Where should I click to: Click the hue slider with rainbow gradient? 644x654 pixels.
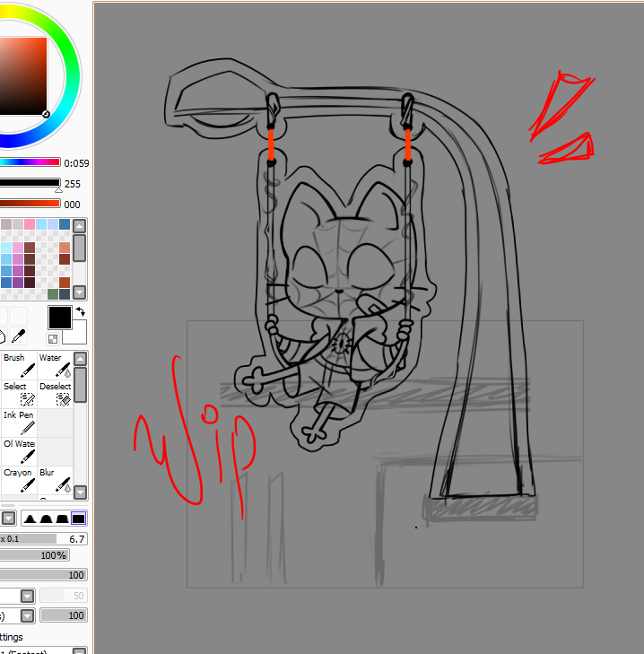point(30,162)
